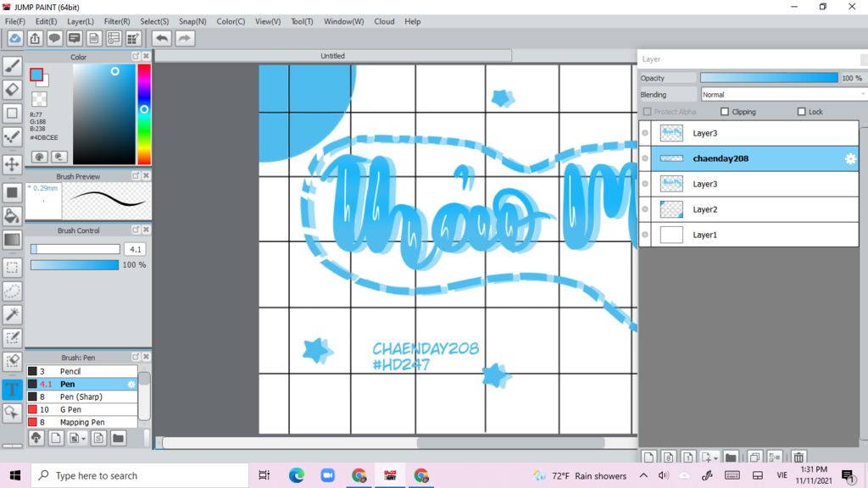Toggle Protect Alpha checkbox

click(647, 112)
